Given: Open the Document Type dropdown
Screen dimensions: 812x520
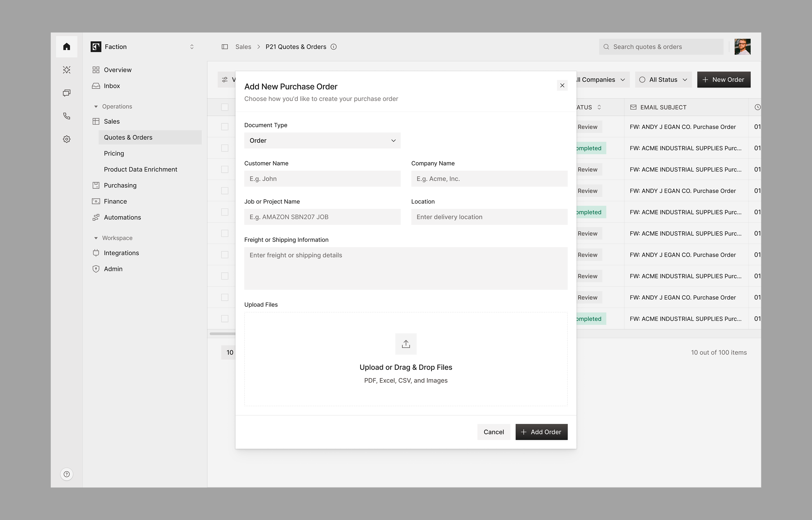Looking at the screenshot, I should pyautogui.click(x=322, y=140).
